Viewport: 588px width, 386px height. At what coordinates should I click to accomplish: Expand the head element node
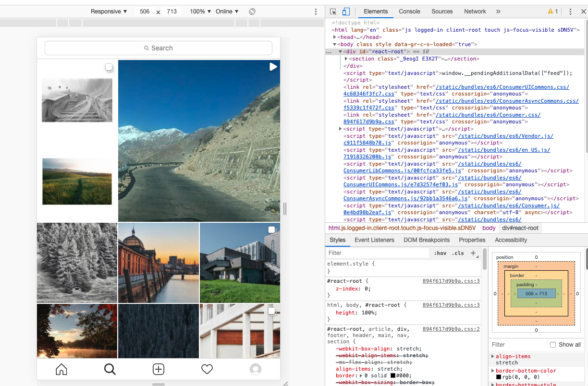click(x=335, y=37)
